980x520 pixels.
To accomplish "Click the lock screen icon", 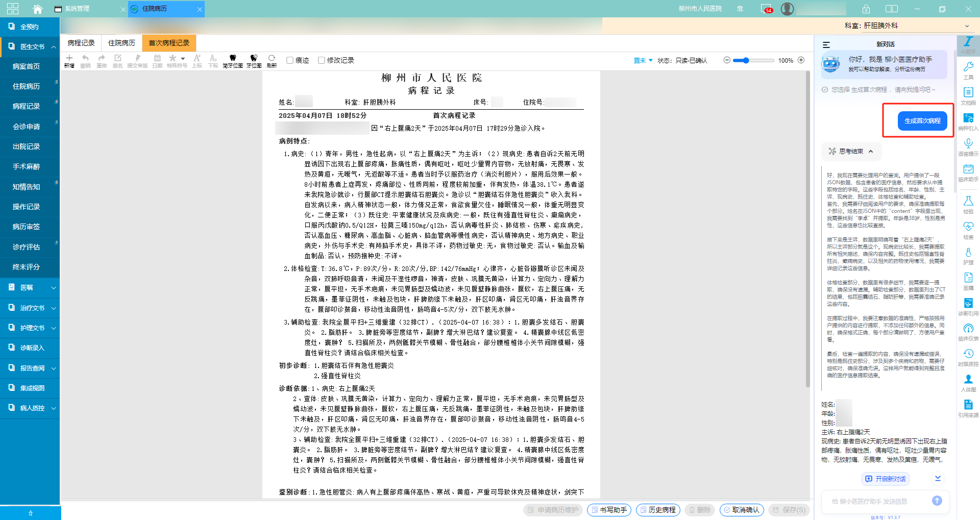I will (x=866, y=9).
